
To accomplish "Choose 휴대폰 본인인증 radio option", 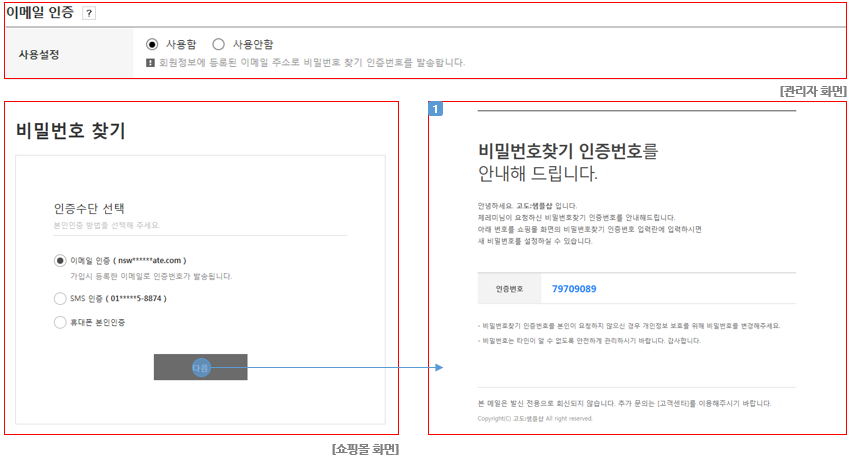I will tap(60, 322).
